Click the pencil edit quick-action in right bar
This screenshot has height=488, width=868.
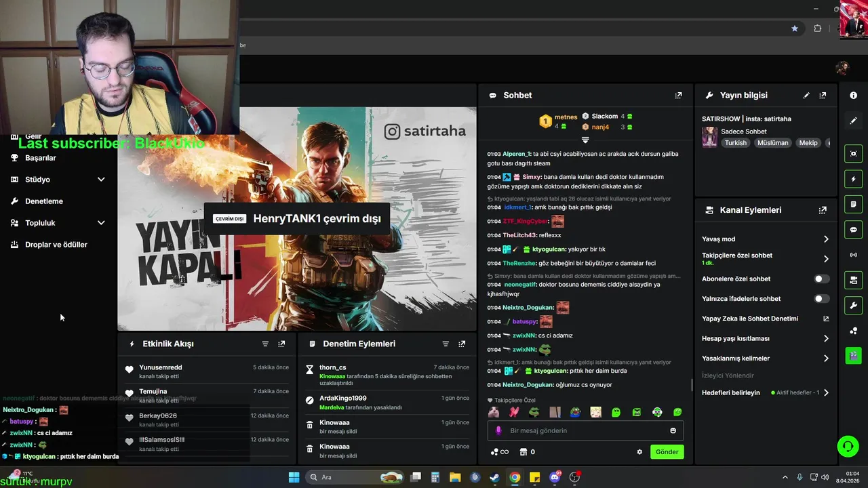click(853, 121)
